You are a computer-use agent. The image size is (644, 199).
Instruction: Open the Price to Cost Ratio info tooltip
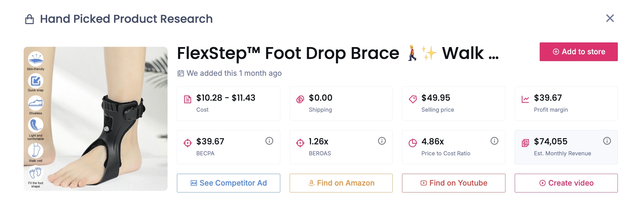click(x=495, y=141)
